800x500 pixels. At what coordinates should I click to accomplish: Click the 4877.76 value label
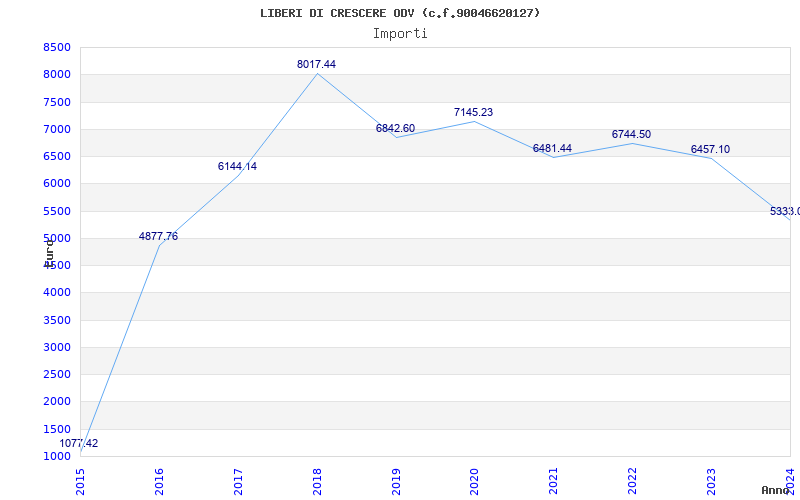158,236
